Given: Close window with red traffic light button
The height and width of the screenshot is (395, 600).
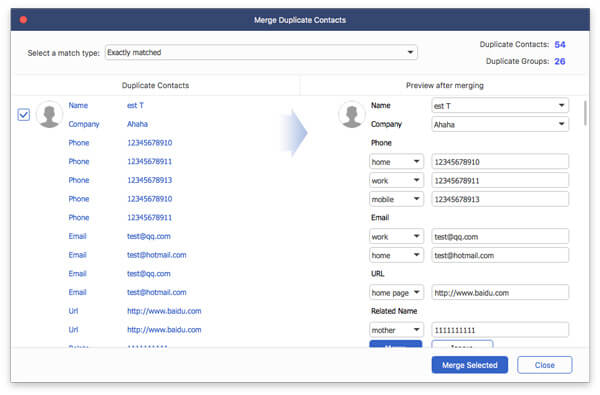Looking at the screenshot, I should (x=23, y=20).
